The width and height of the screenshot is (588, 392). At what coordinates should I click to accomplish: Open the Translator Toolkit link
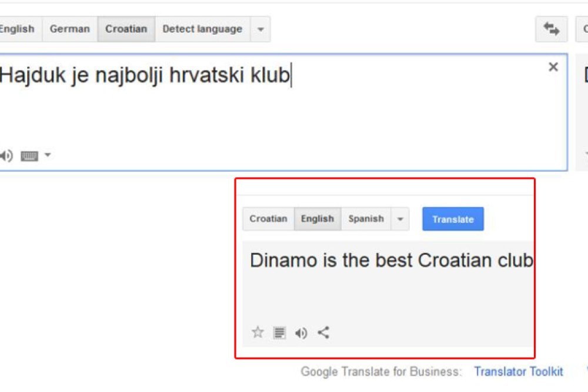[518, 371]
